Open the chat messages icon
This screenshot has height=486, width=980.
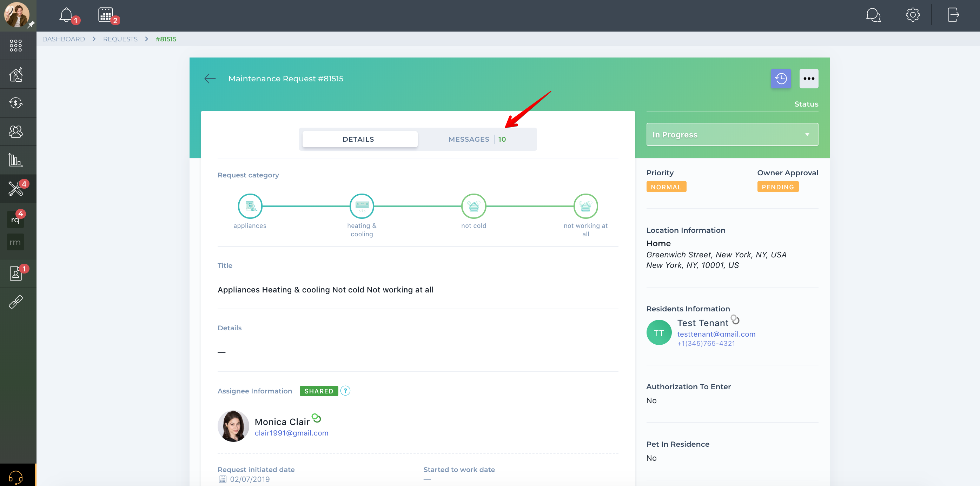(873, 15)
